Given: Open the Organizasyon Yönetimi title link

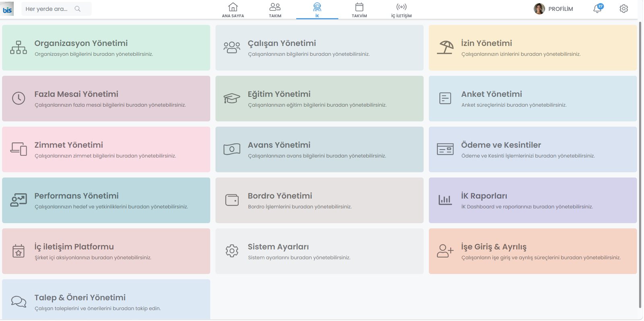Looking at the screenshot, I should click(x=81, y=43).
